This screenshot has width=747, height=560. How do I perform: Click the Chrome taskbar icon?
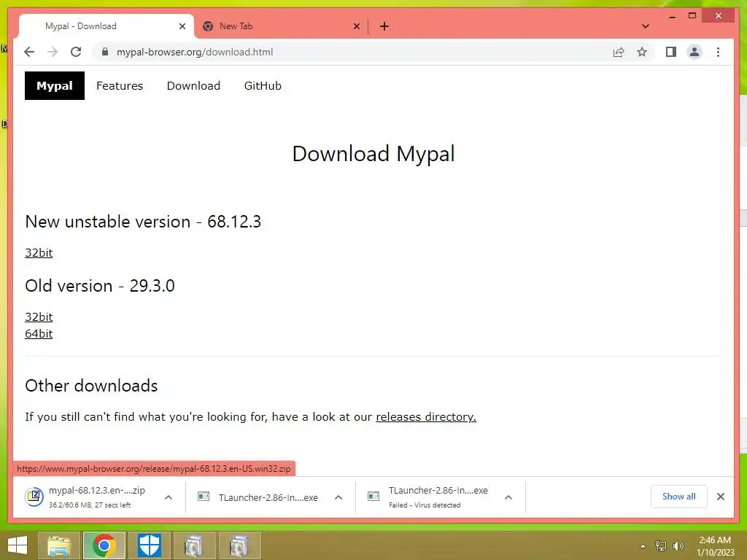104,545
